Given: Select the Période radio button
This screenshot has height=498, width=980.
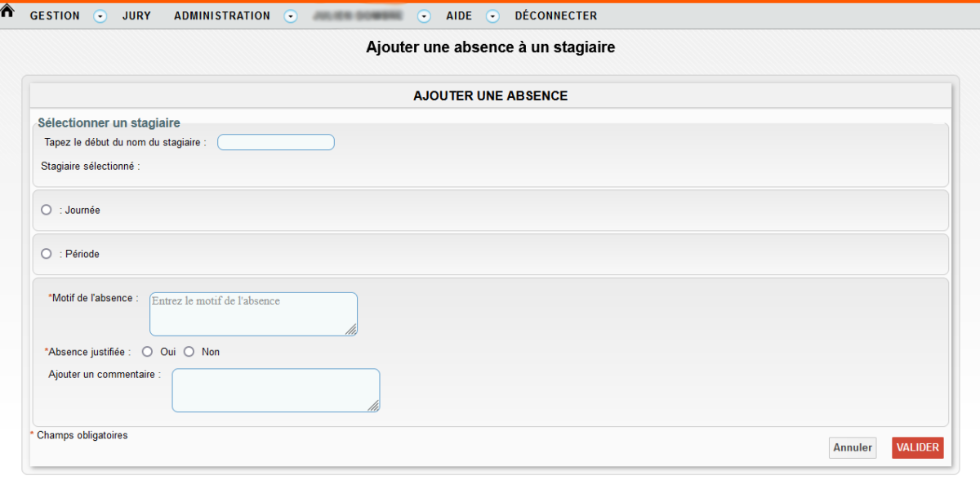Looking at the screenshot, I should [x=47, y=254].
